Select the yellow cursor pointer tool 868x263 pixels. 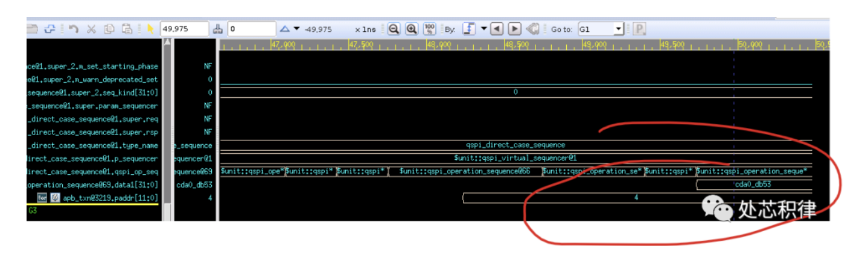coord(150,29)
